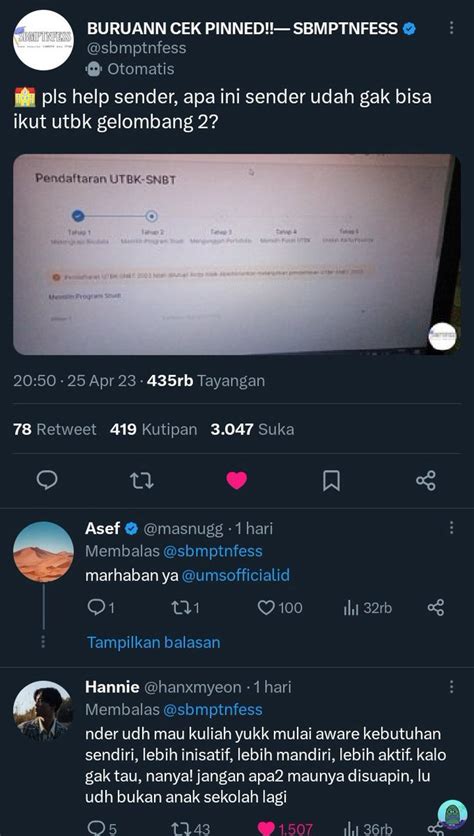Bookmark the main sbmptnfess tweet
The height and width of the screenshot is (836, 474).
[x=331, y=480]
